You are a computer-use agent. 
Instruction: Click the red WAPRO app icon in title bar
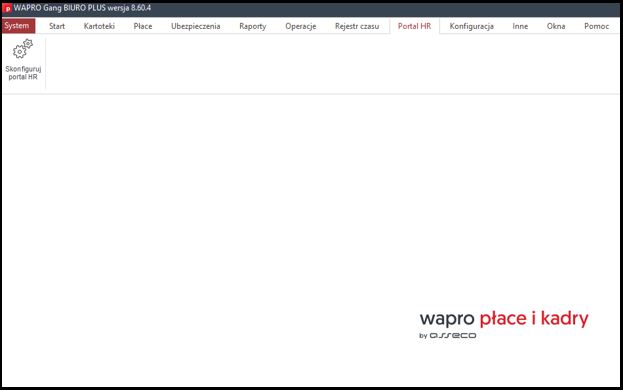[7, 8]
